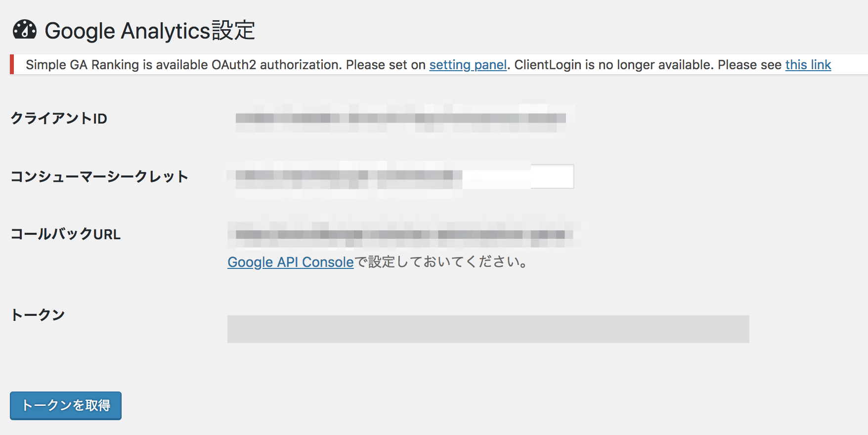Click the で設定しておいてください help text
Screen dimensions: 868x435
[441, 262]
